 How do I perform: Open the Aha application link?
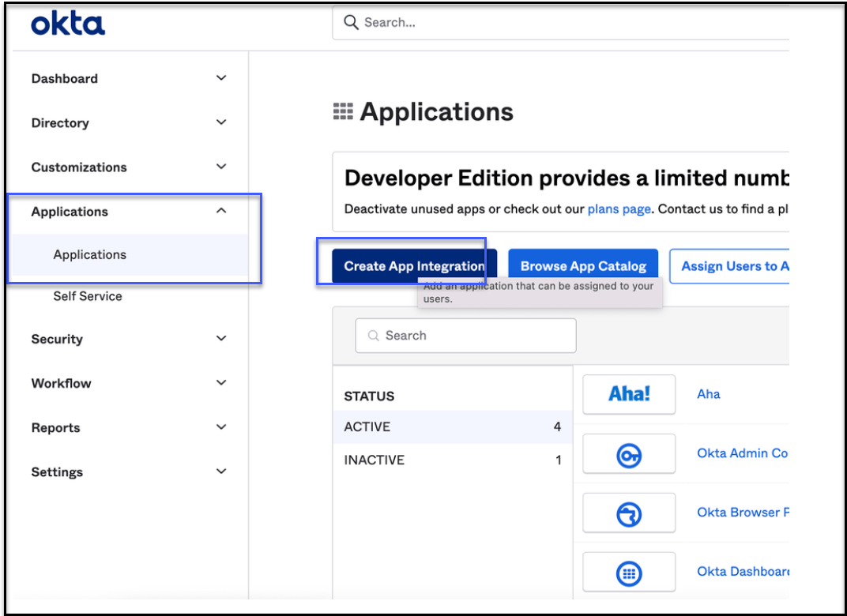[x=708, y=394]
